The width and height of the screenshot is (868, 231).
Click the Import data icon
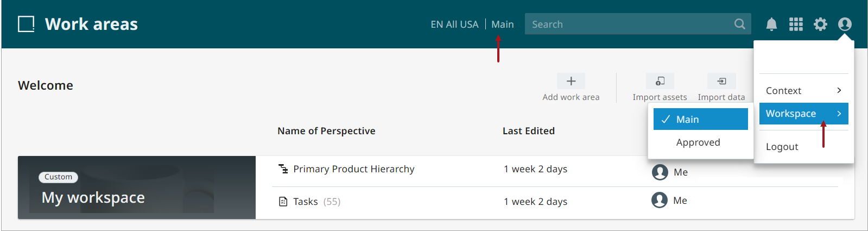pyautogui.click(x=721, y=81)
